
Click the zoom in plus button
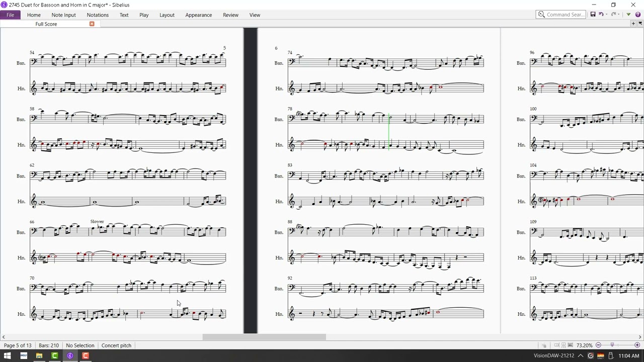pyautogui.click(x=637, y=345)
